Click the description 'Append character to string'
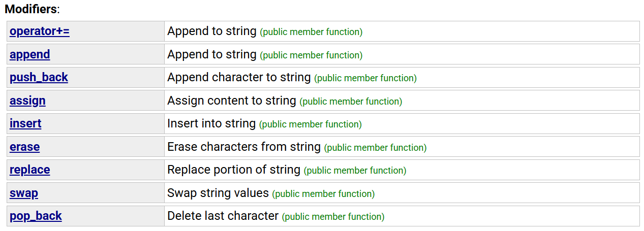Screen dimensions: 644x231 tap(239, 77)
